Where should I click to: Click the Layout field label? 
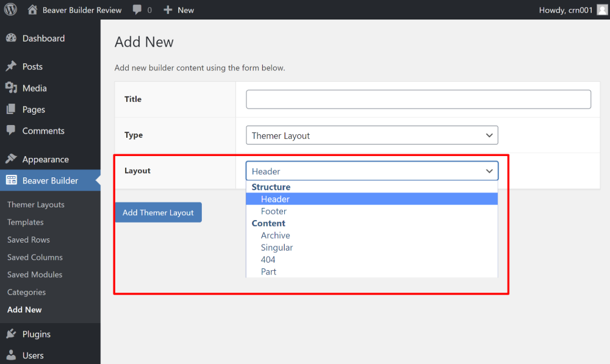pos(137,170)
